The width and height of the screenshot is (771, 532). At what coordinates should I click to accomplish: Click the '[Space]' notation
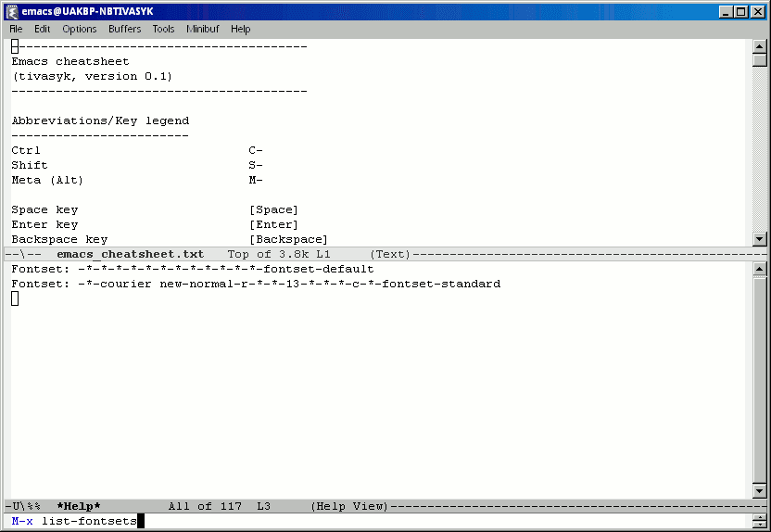(x=274, y=210)
